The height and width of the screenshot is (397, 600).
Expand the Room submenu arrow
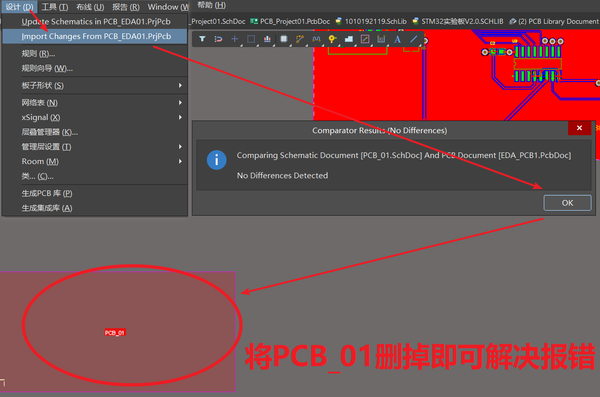pyautogui.click(x=180, y=161)
